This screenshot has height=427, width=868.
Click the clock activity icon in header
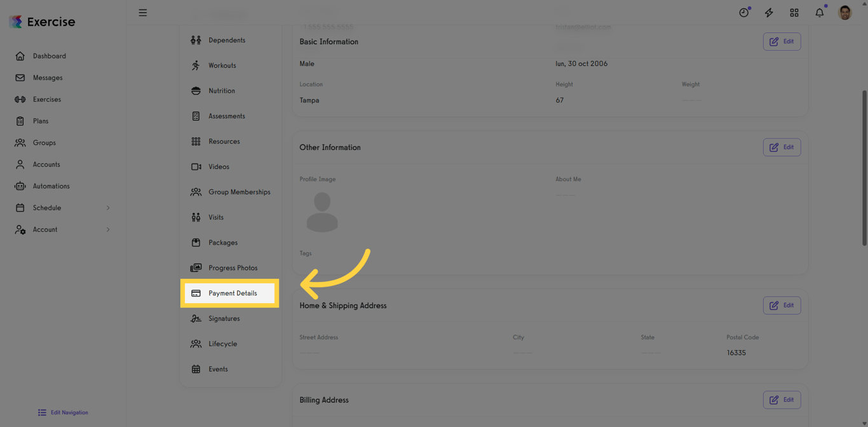tap(743, 12)
